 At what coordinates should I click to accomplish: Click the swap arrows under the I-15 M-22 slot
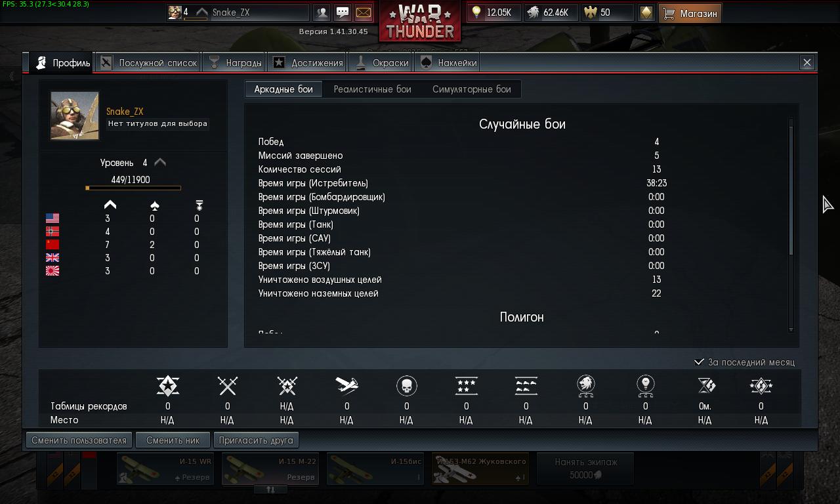(x=270, y=489)
